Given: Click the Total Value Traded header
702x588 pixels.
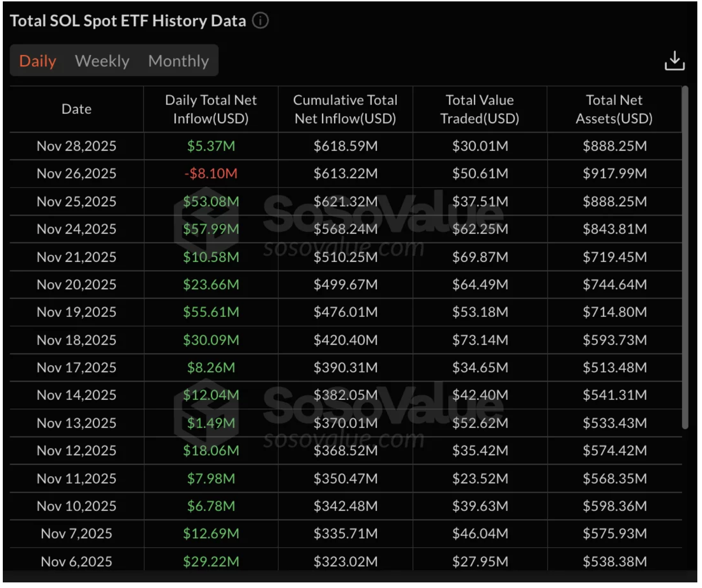Looking at the screenshot, I should click(x=480, y=109).
